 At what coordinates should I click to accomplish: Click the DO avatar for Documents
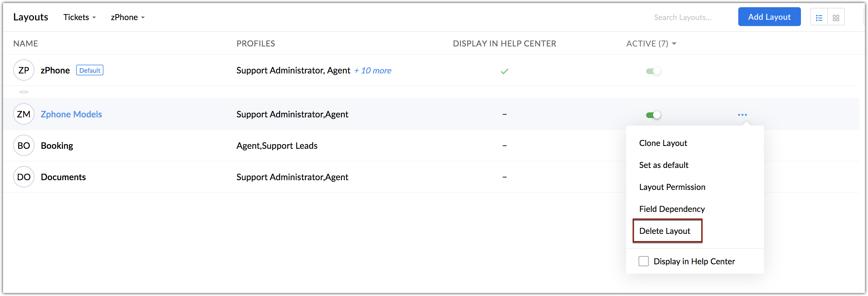pos(24,177)
